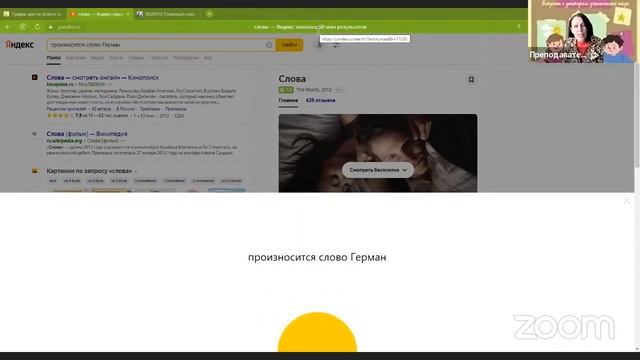The height and width of the screenshot is (360, 640).
Task: Select the Видео search category tab
Action: pyautogui.click(x=97, y=58)
